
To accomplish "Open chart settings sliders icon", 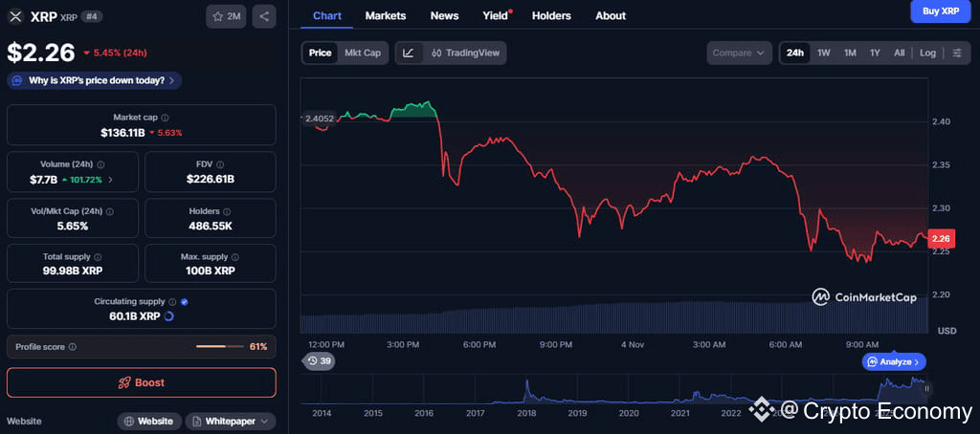I will [957, 53].
